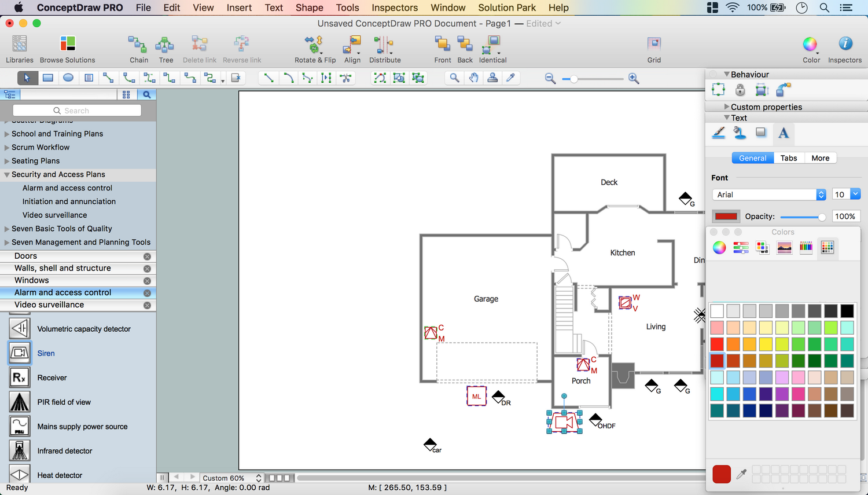Image resolution: width=868 pixels, height=495 pixels.
Task: Collapse the Text inspector section
Action: click(727, 118)
